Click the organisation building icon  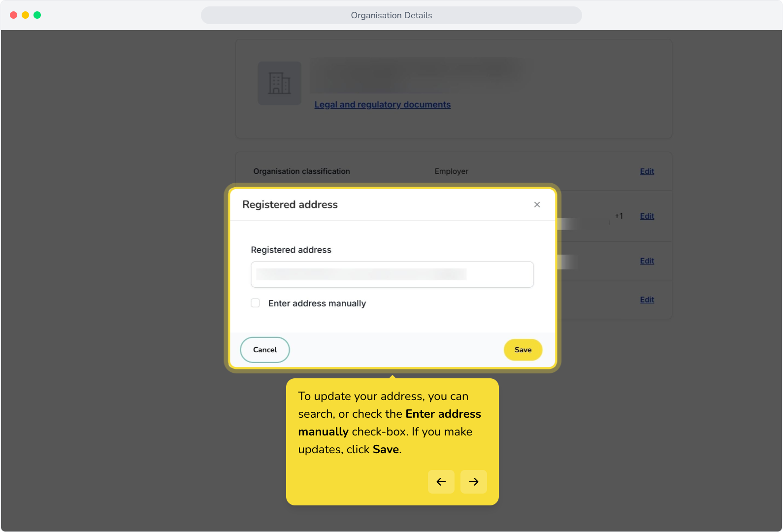280,83
